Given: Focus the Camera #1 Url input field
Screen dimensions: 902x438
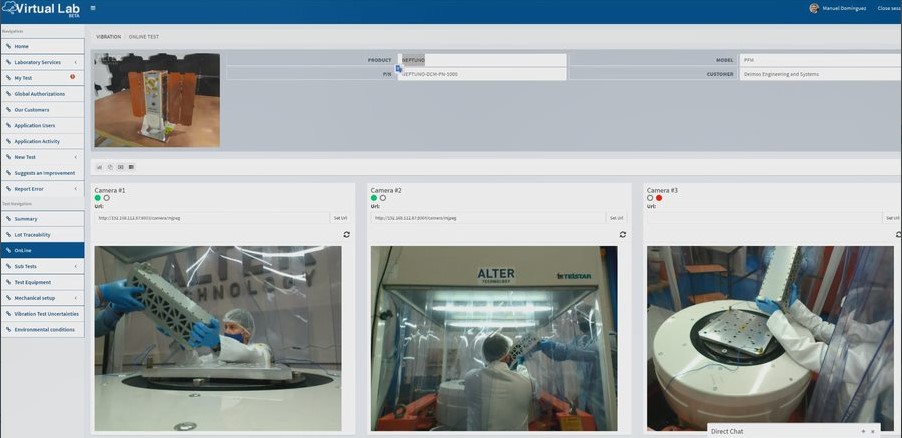Looking at the screenshot, I should click(212, 218).
